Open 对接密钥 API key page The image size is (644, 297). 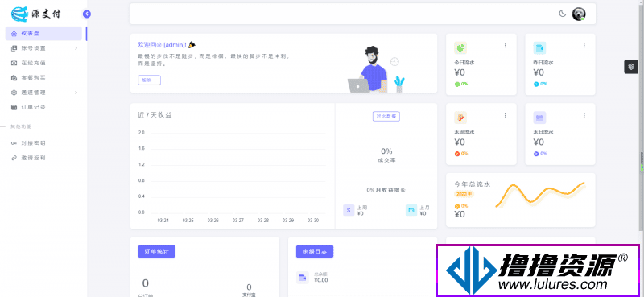coord(43,143)
